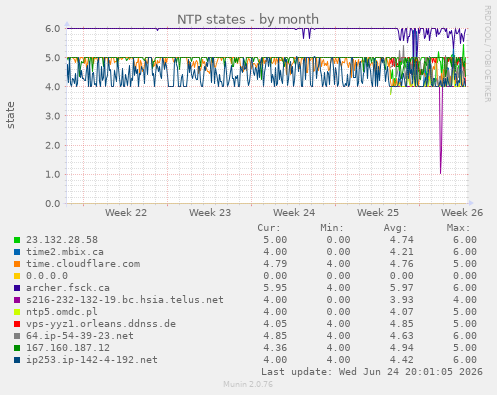Click the Min: column header

click(x=332, y=228)
